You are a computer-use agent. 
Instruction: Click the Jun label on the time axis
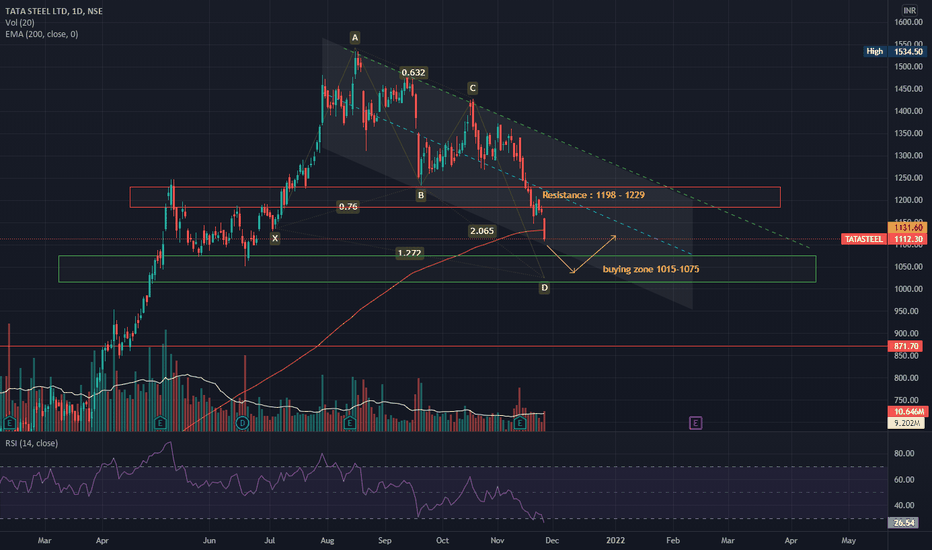pos(209,540)
